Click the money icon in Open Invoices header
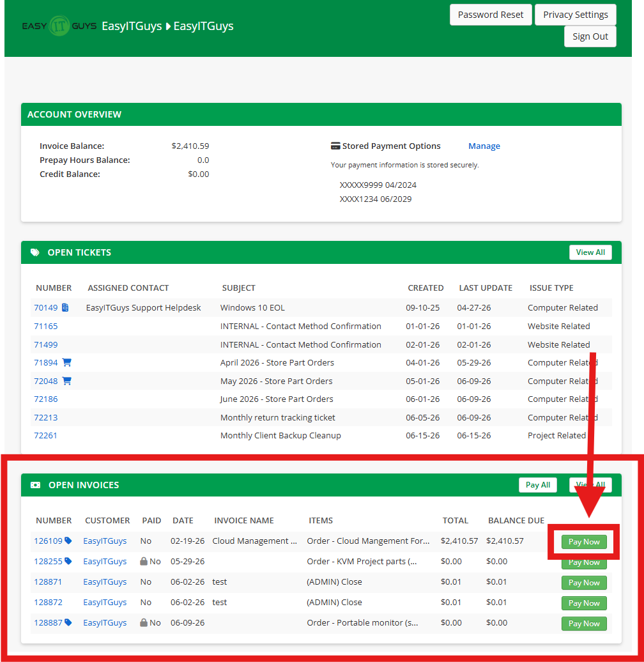Screen dimensions: 644x662 point(35,485)
